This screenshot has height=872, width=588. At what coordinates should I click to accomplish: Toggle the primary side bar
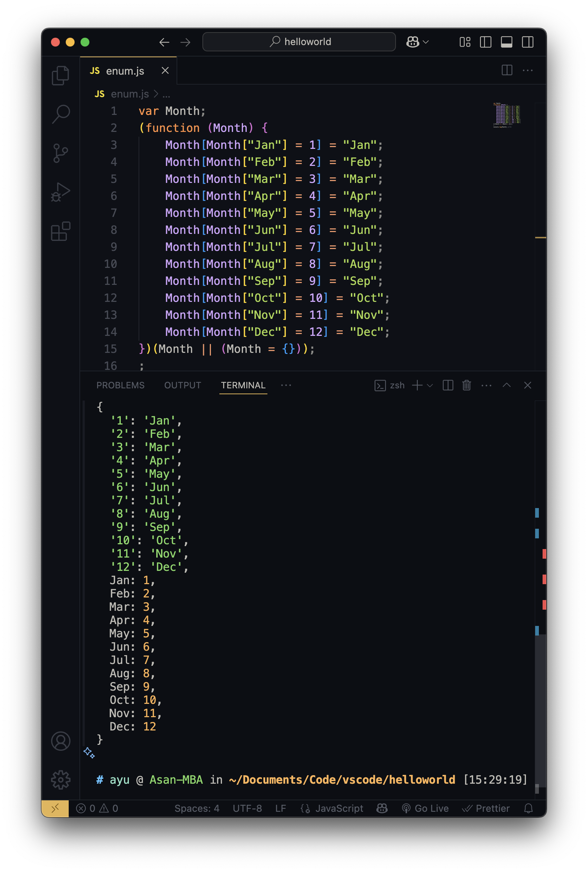tap(486, 42)
